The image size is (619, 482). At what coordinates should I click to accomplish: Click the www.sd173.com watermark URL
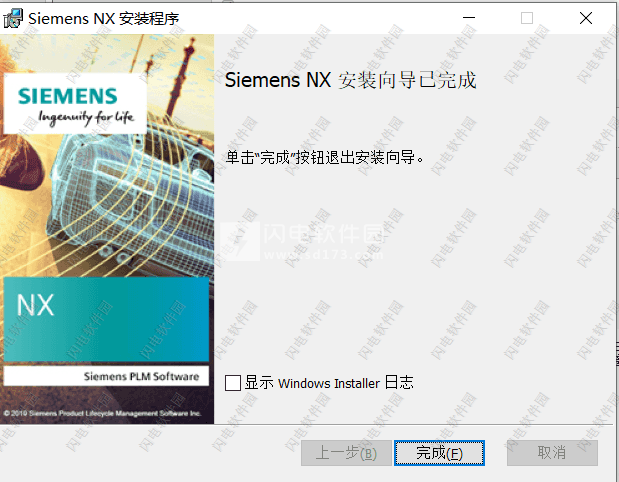click(323, 255)
